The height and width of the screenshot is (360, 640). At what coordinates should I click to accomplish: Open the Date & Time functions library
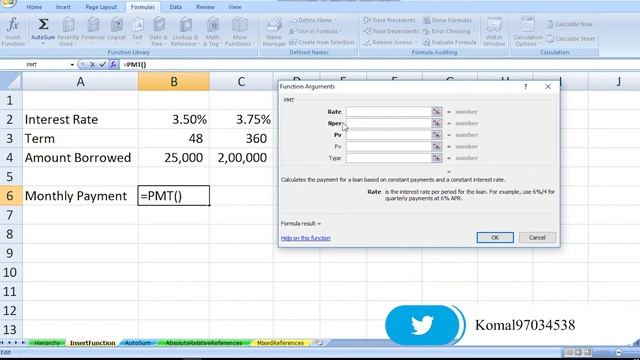[158, 31]
